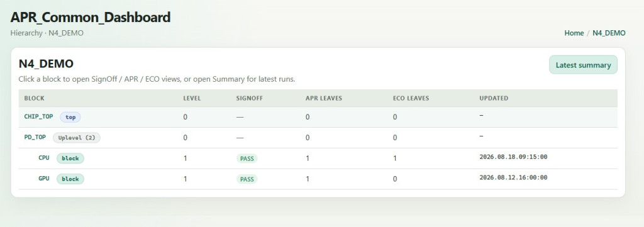Image resolution: width=644 pixels, height=227 pixels.
Task: Open the Latest summary button
Action: click(x=583, y=65)
